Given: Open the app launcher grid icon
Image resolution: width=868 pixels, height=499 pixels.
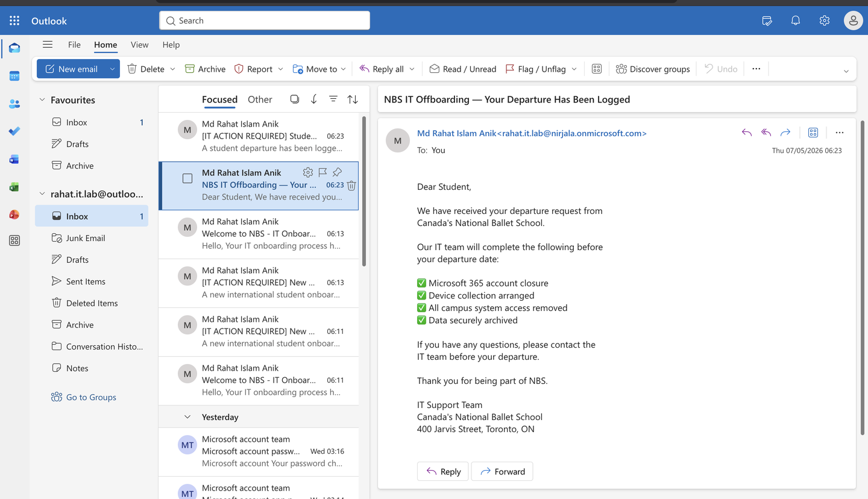Looking at the screenshot, I should 14,20.
